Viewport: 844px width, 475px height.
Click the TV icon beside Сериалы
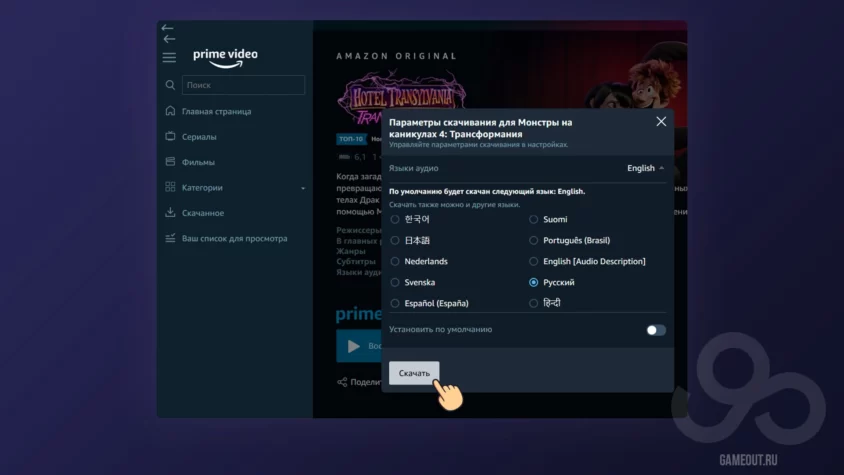coord(170,136)
